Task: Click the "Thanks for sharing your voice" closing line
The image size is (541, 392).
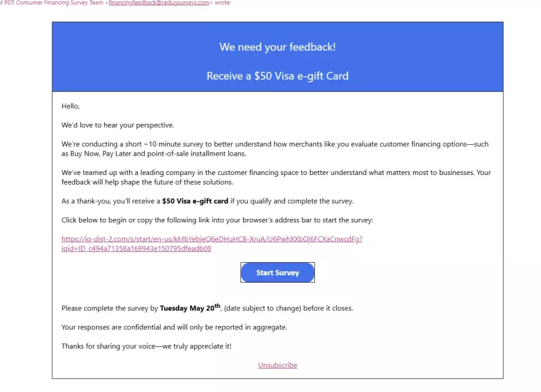Action: click(146, 346)
